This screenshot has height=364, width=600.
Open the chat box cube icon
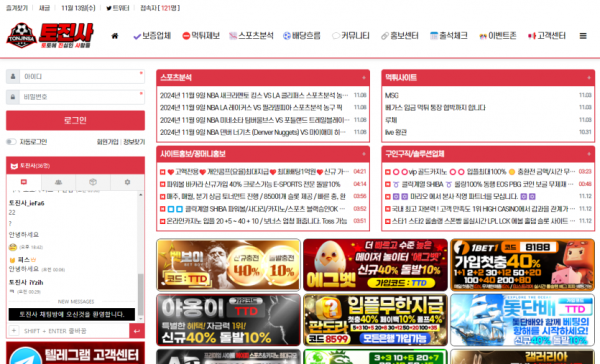(93, 182)
